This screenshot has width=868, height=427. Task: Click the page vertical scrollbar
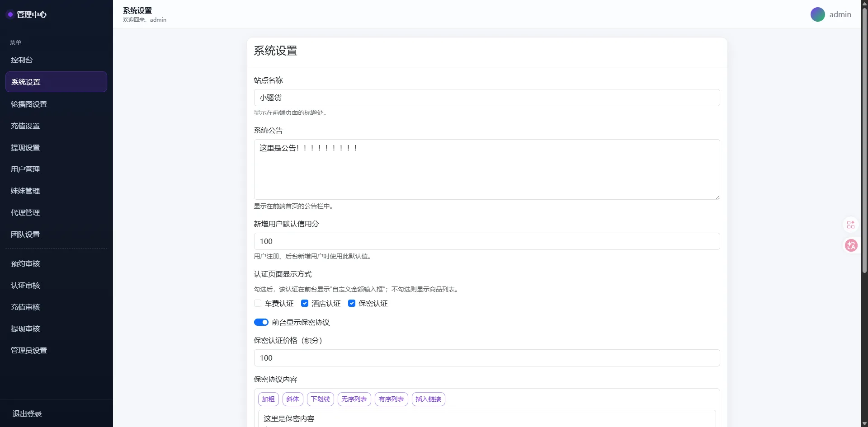click(864, 136)
